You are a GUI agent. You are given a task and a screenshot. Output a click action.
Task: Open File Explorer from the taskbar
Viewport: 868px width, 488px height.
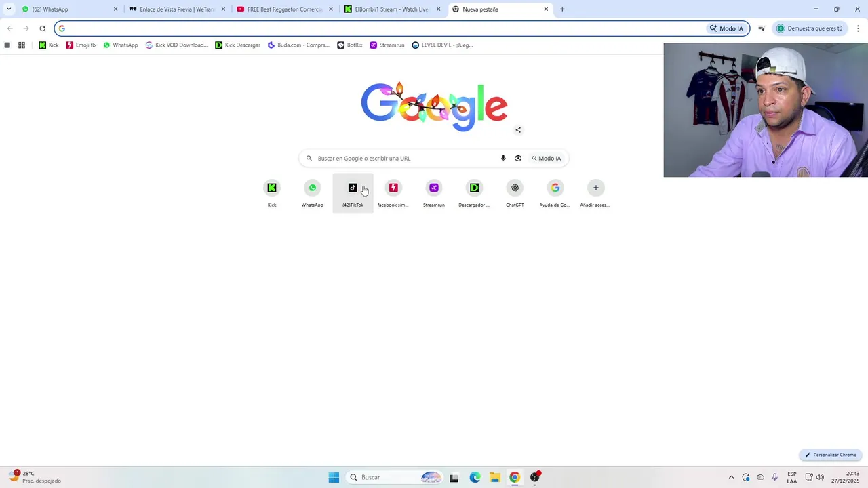pyautogui.click(x=495, y=477)
